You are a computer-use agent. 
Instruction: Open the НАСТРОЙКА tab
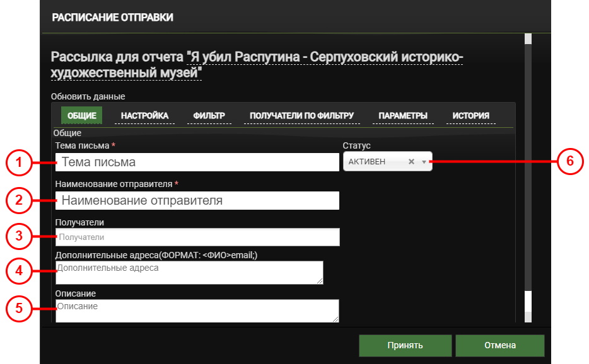[x=144, y=116]
